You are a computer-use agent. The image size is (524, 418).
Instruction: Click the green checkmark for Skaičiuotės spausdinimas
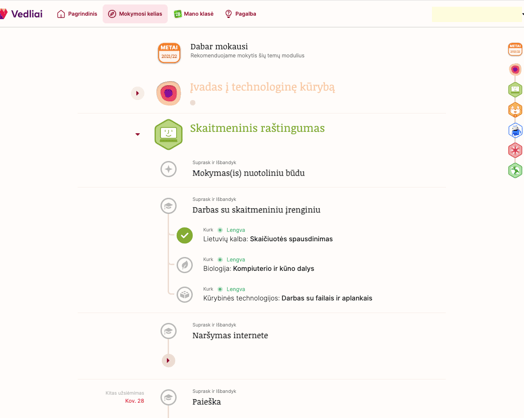click(184, 235)
